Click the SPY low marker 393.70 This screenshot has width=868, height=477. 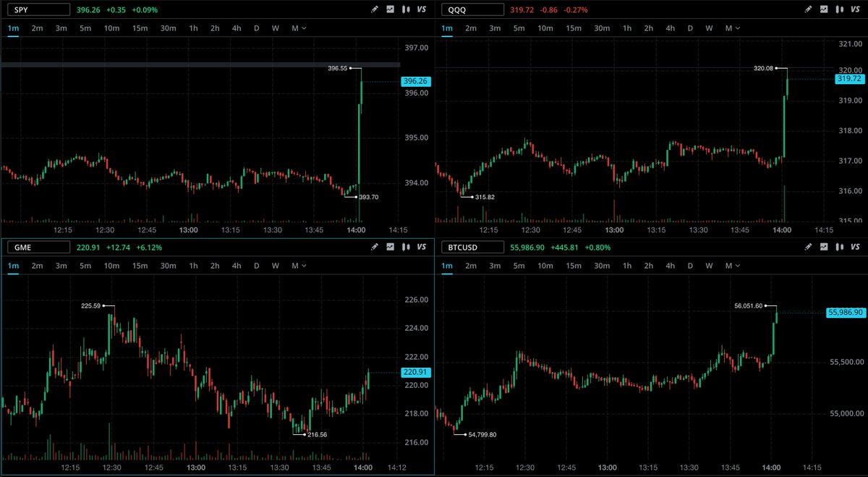click(369, 197)
